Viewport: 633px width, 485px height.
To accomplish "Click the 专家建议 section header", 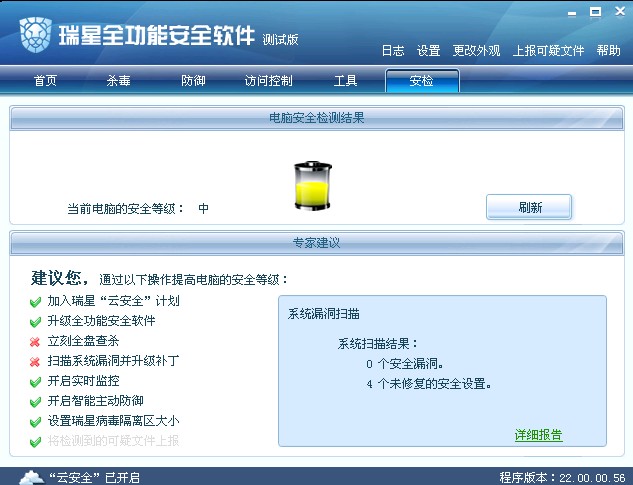I will pos(317,243).
